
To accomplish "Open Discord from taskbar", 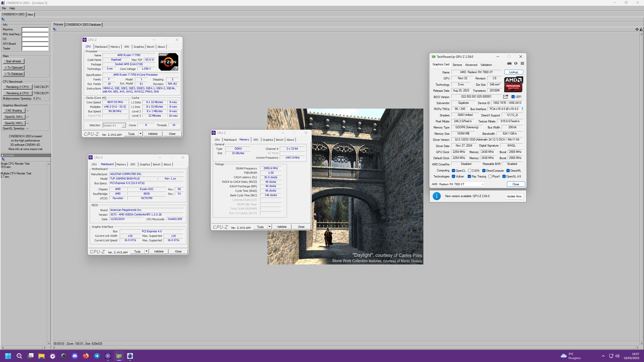I will [x=75, y=356].
